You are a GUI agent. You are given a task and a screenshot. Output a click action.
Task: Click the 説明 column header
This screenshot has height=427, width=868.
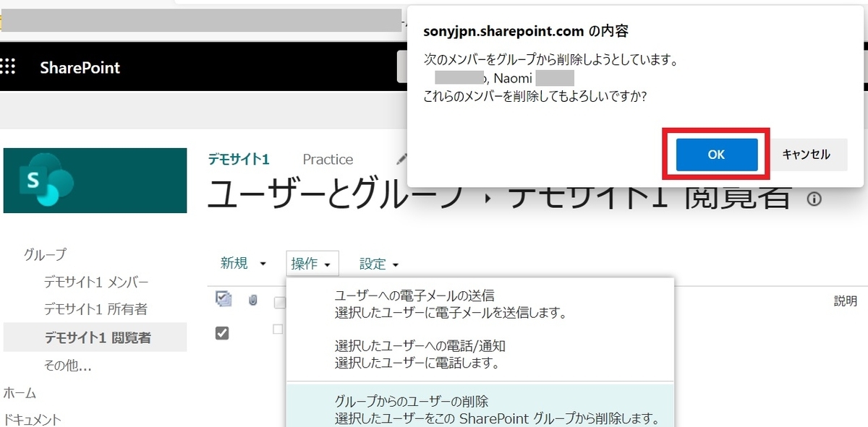click(x=846, y=301)
